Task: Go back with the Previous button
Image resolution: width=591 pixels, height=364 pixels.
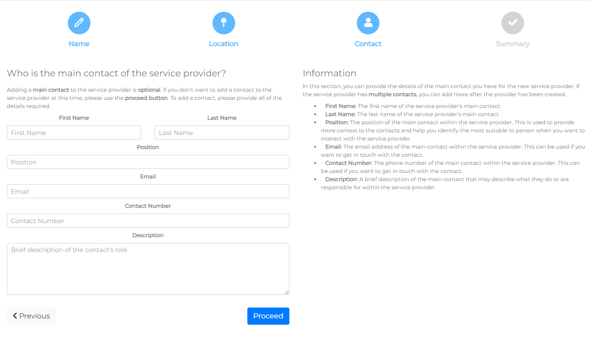Action: point(32,316)
